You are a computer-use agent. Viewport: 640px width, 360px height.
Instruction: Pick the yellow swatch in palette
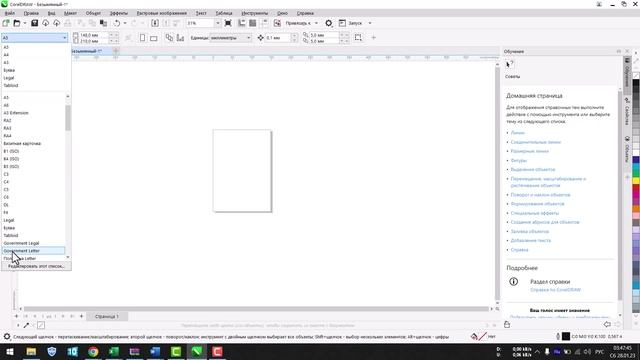636,180
